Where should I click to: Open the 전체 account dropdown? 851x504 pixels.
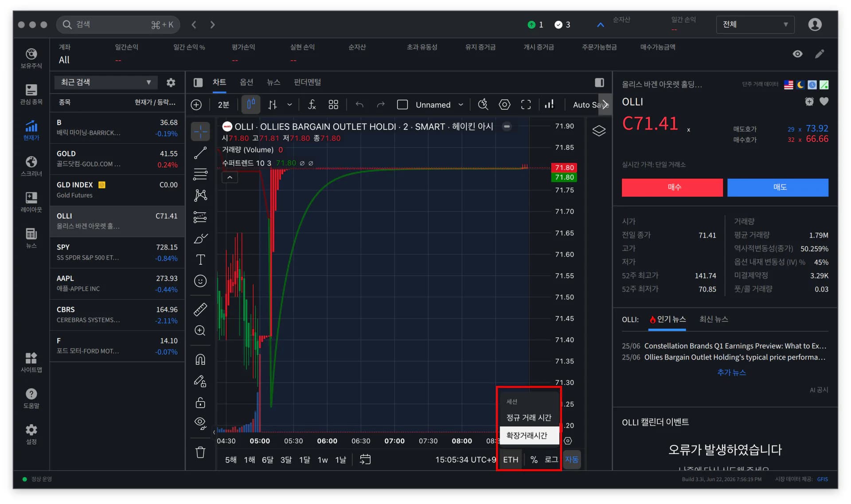click(x=755, y=24)
